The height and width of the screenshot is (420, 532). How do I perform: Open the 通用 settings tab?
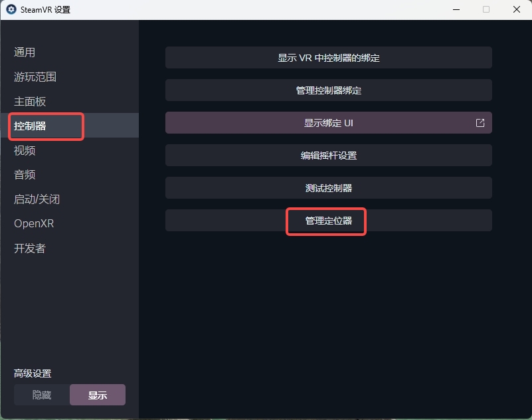coord(25,52)
